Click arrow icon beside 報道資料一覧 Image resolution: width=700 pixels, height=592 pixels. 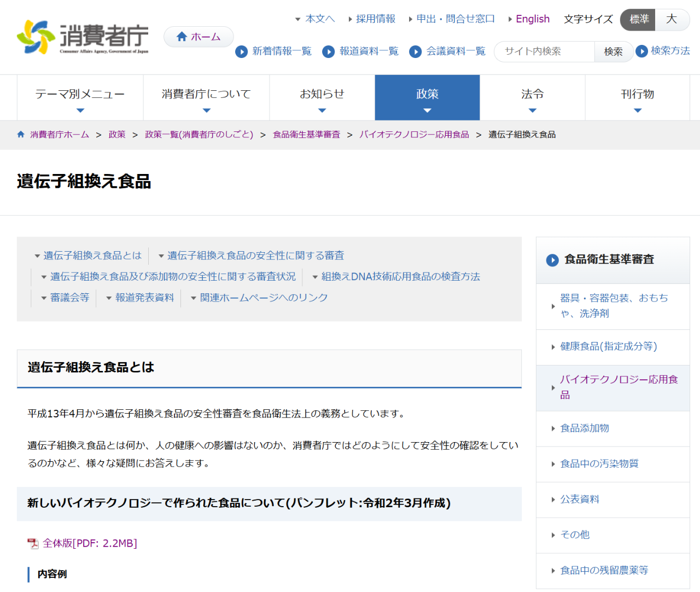click(x=328, y=51)
